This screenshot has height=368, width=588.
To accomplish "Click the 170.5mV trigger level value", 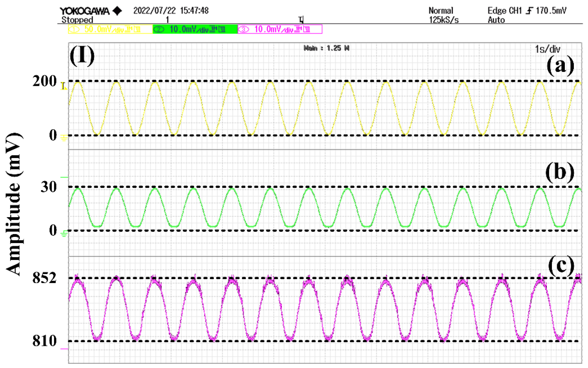I will click(x=551, y=11).
